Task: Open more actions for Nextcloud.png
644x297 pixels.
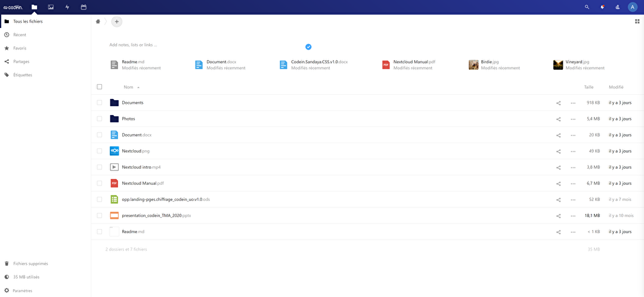Action: pyautogui.click(x=573, y=151)
